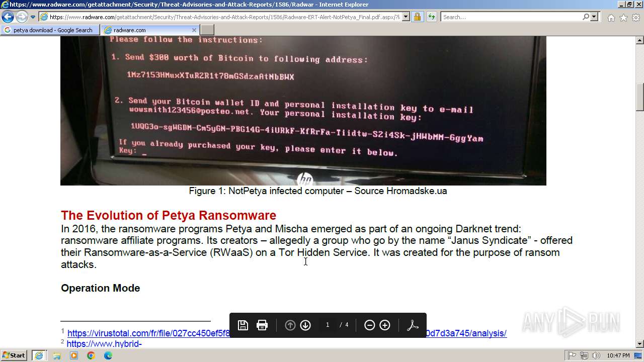Screen dimensions: 644x362
Task: Expand the address bar autocomplete dropdown
Action: pos(406,17)
